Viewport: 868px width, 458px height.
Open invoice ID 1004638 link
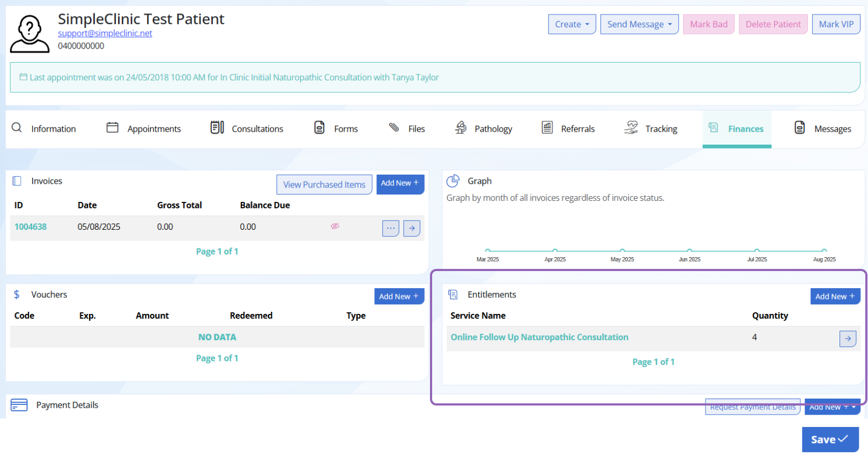point(31,227)
